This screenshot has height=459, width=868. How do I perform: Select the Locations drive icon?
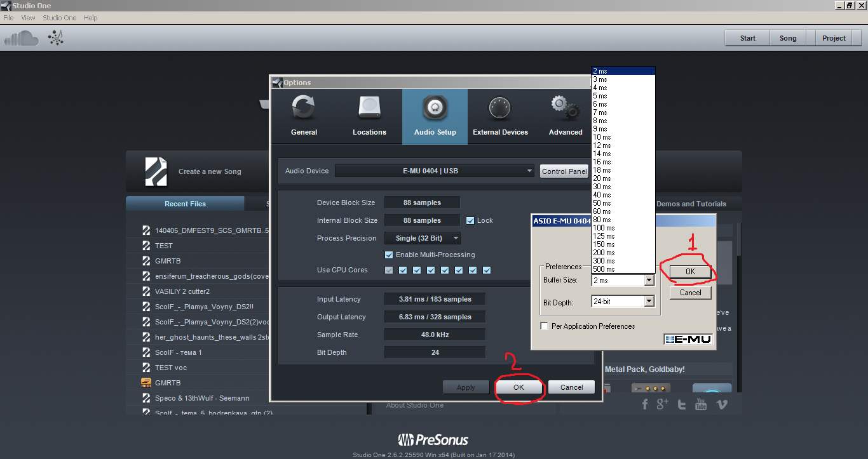tap(369, 108)
